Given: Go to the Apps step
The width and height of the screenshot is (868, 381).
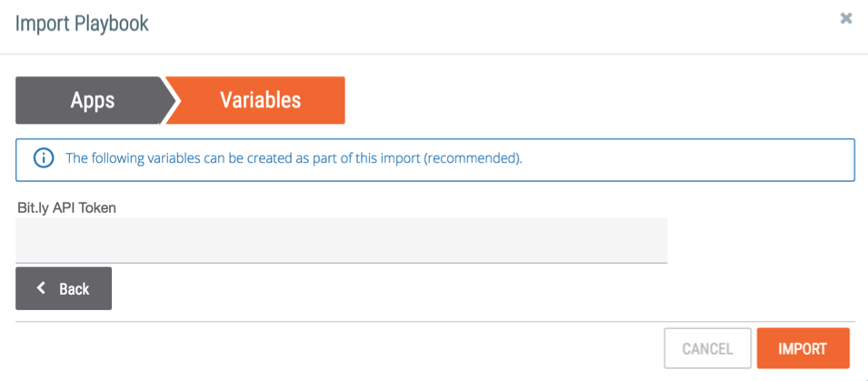Looking at the screenshot, I should [92, 100].
